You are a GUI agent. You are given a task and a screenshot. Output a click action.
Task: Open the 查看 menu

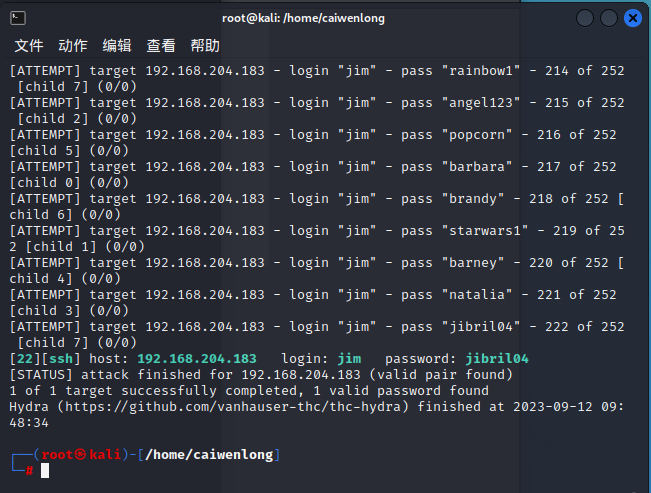coord(161,46)
